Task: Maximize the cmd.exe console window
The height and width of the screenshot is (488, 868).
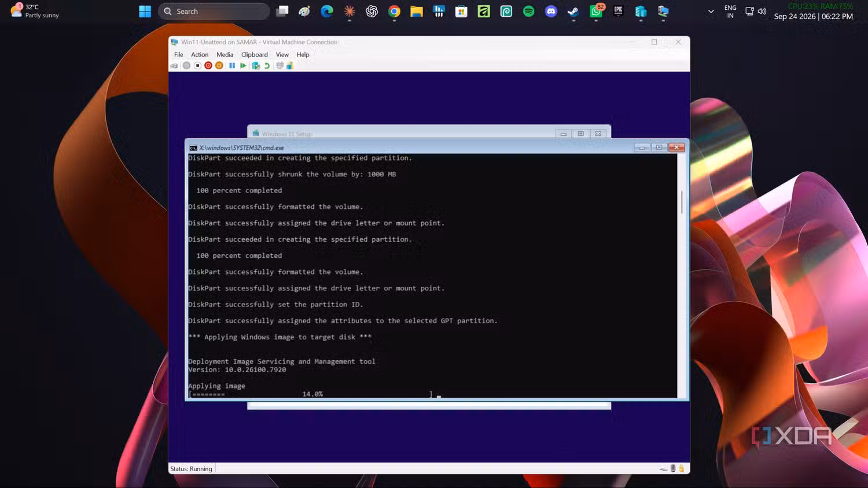Action: coord(659,147)
